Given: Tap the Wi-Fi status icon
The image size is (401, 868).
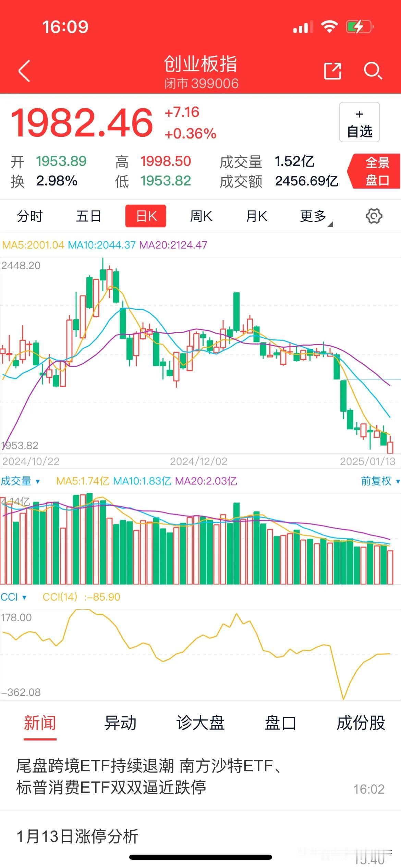Looking at the screenshot, I should pos(329,26).
